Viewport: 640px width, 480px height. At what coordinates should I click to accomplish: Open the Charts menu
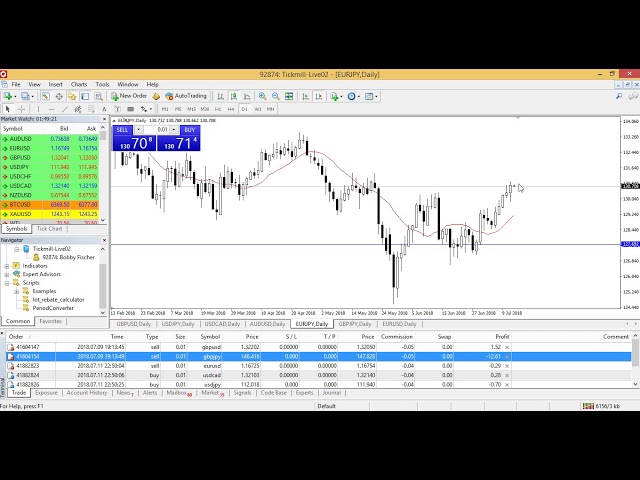79,84
